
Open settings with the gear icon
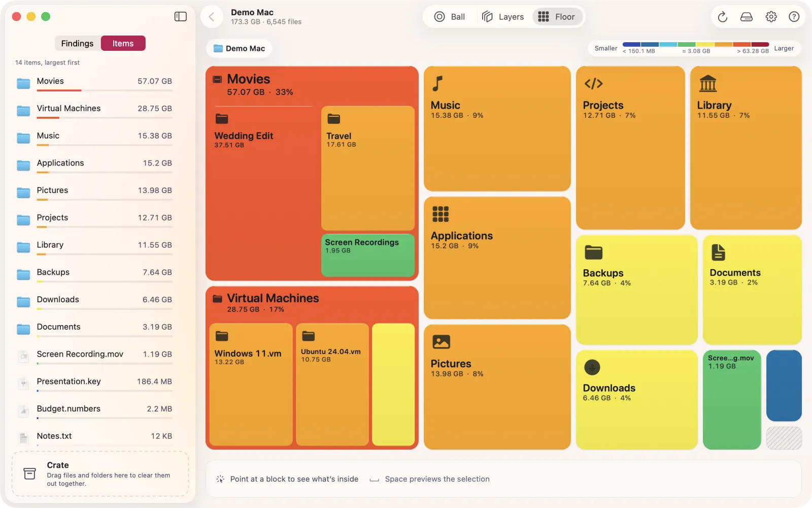771,17
